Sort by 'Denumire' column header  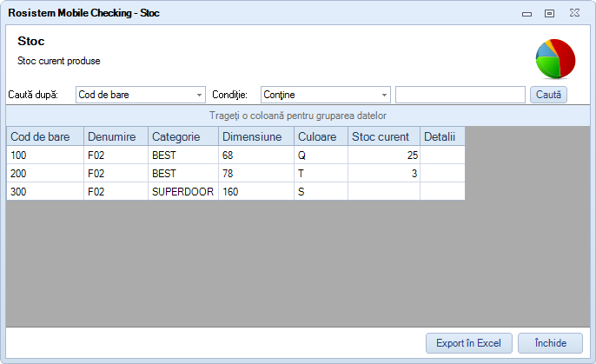[116, 136]
